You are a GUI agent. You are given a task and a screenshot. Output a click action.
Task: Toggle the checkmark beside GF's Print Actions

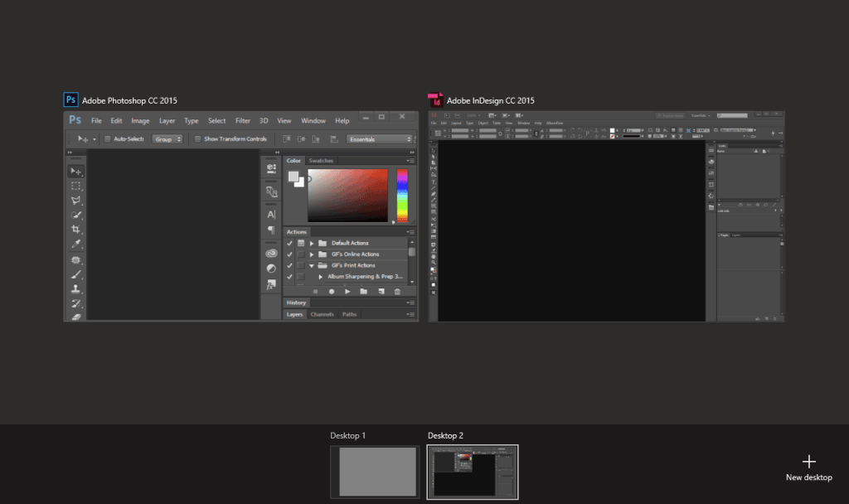289,266
